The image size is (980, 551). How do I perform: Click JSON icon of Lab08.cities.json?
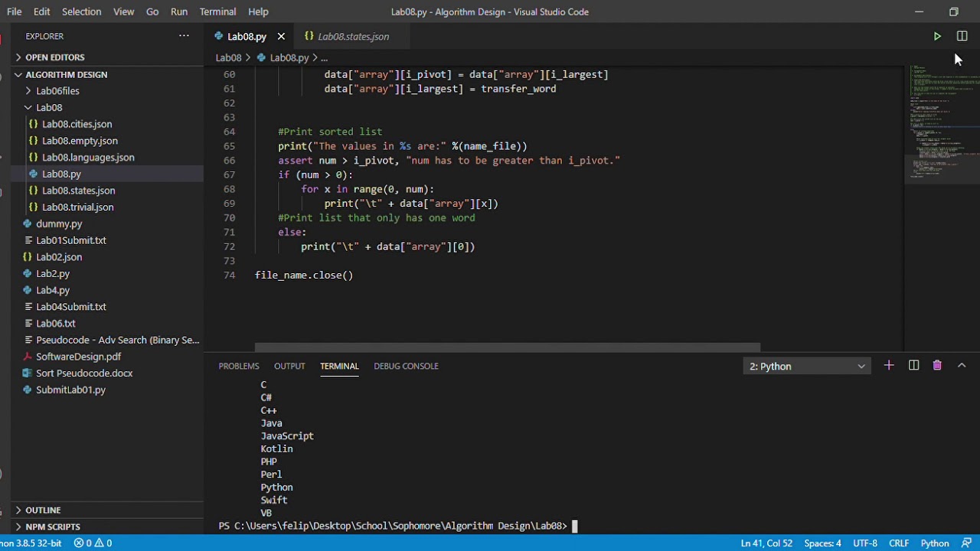[x=34, y=124]
